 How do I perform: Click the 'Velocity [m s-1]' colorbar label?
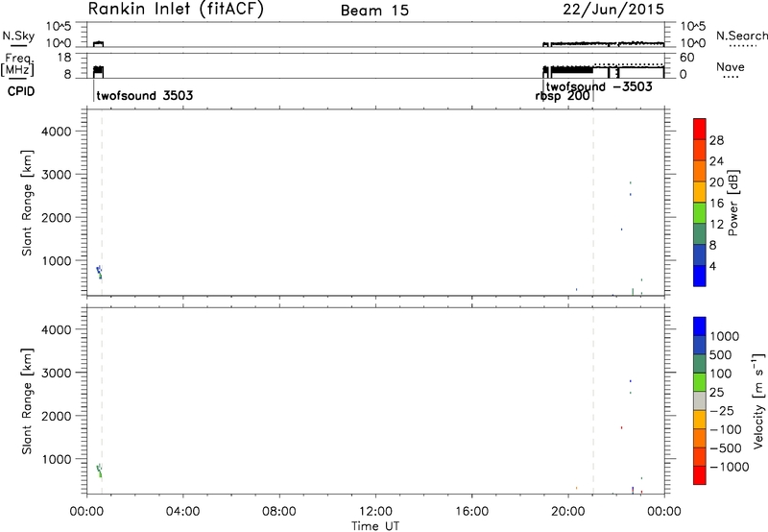pyautogui.click(x=758, y=400)
